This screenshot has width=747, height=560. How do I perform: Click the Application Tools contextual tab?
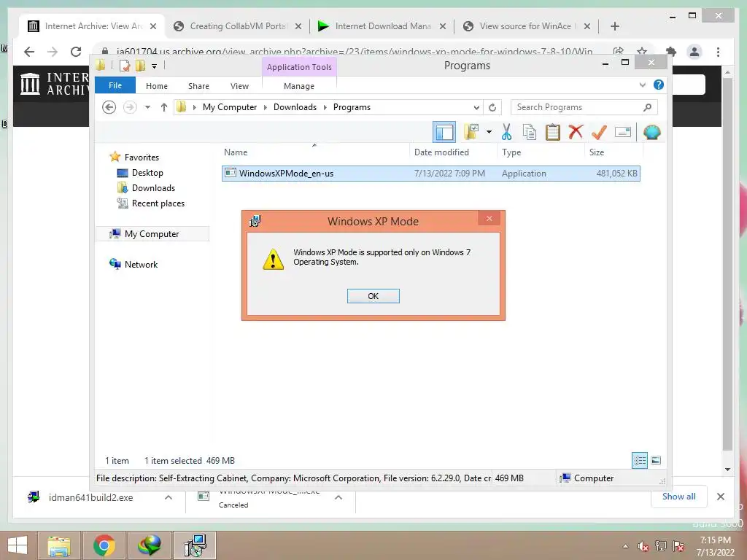point(299,67)
